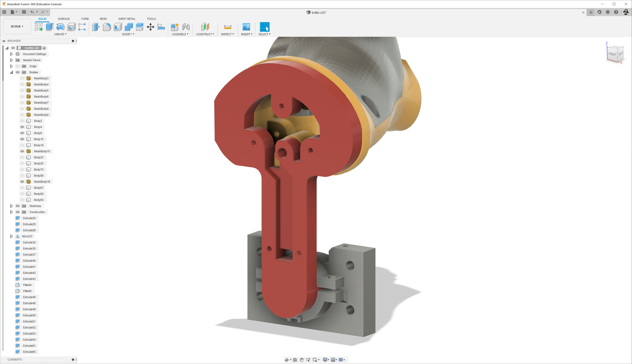Screen dimensions: 632x364
Task: Hide Body4 using its eye icon
Action: [22, 127]
